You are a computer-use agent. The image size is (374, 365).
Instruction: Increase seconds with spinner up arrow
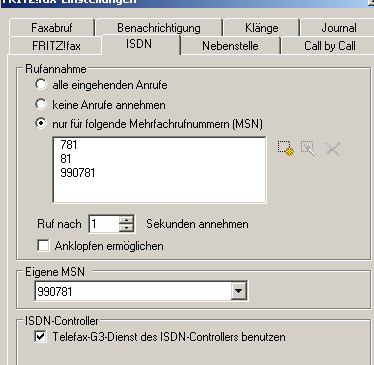[126, 220]
